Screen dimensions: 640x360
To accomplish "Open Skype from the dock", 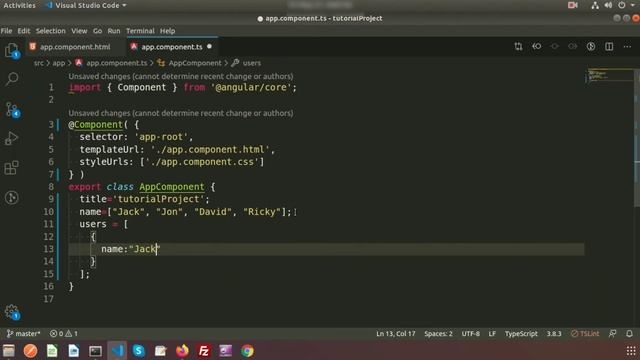I will click(x=139, y=351).
